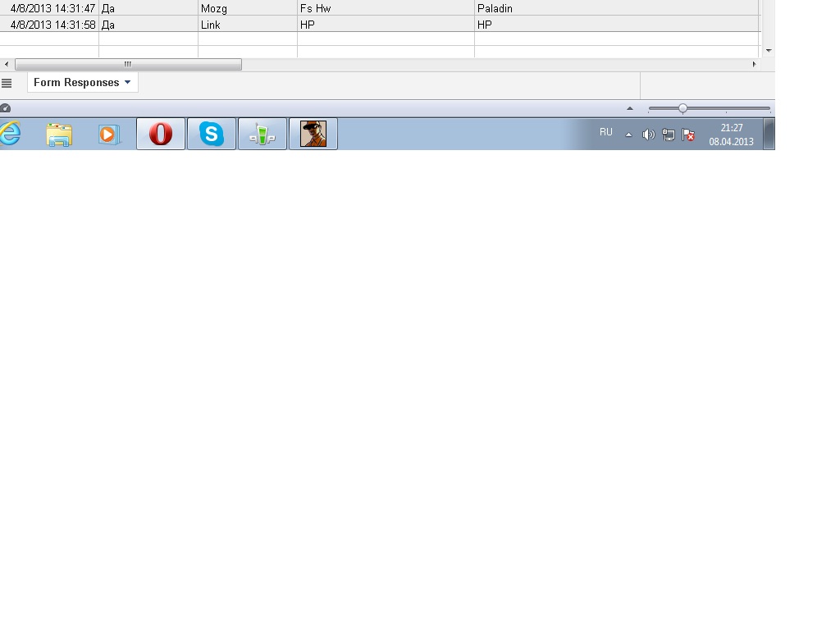
Task: Click the Opera zoom slider handle
Action: pos(682,108)
